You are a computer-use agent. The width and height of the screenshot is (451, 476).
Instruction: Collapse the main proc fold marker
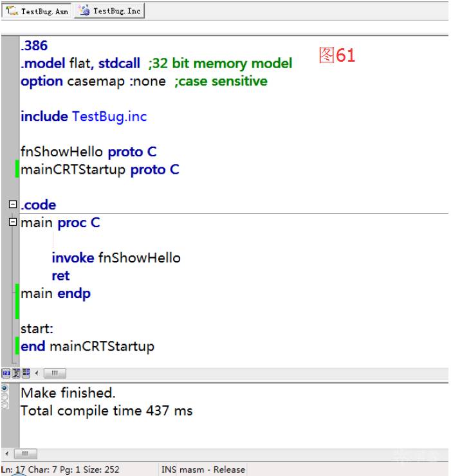coord(12,223)
